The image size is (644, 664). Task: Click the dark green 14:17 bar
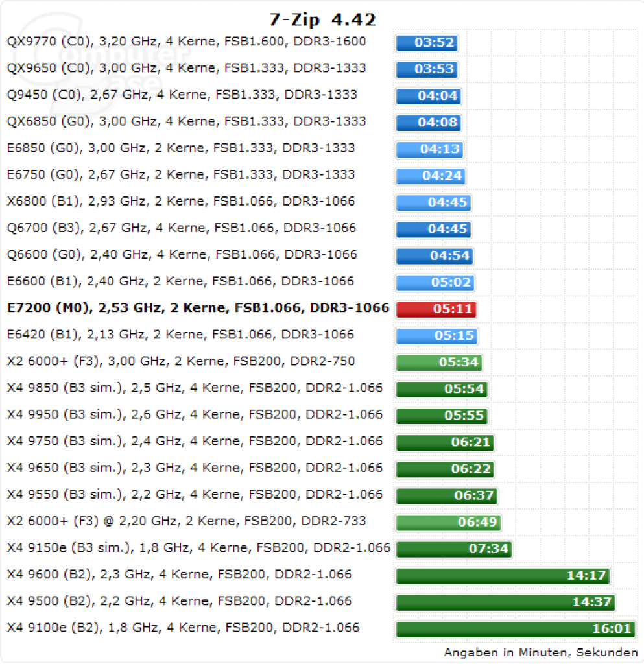click(503, 576)
